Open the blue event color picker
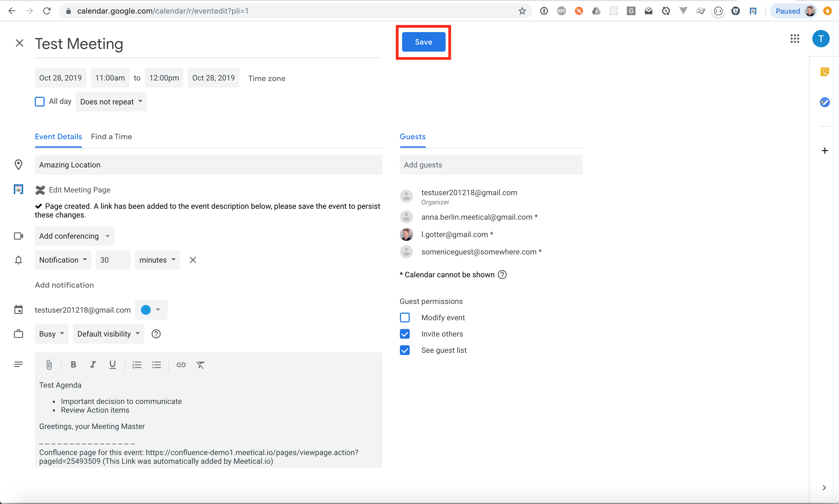 tap(151, 310)
